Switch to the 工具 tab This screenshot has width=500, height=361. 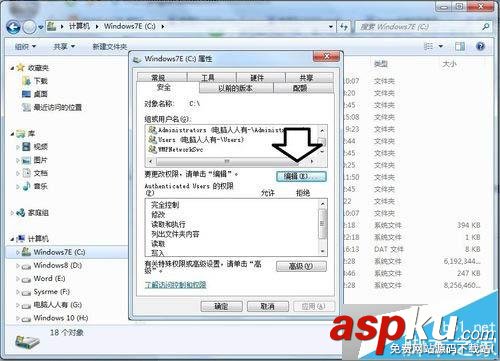coord(211,78)
